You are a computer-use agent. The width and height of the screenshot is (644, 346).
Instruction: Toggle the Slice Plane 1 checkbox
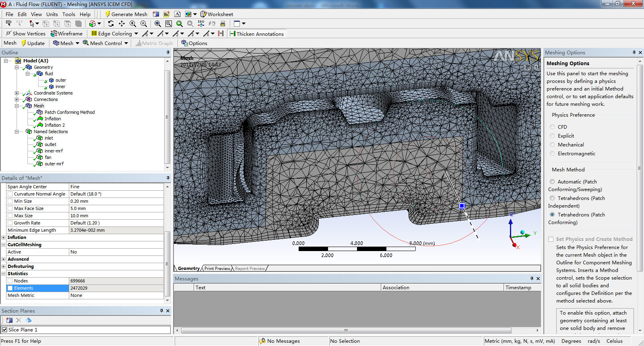[5, 330]
